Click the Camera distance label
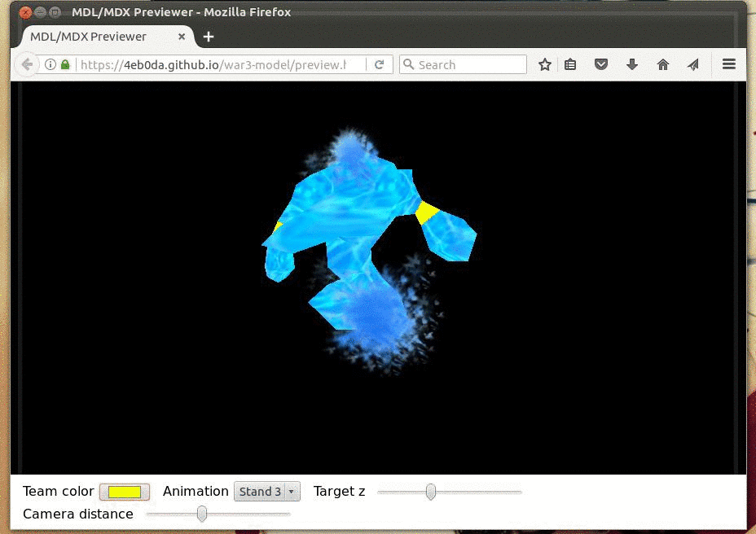756x534 pixels. (78, 514)
